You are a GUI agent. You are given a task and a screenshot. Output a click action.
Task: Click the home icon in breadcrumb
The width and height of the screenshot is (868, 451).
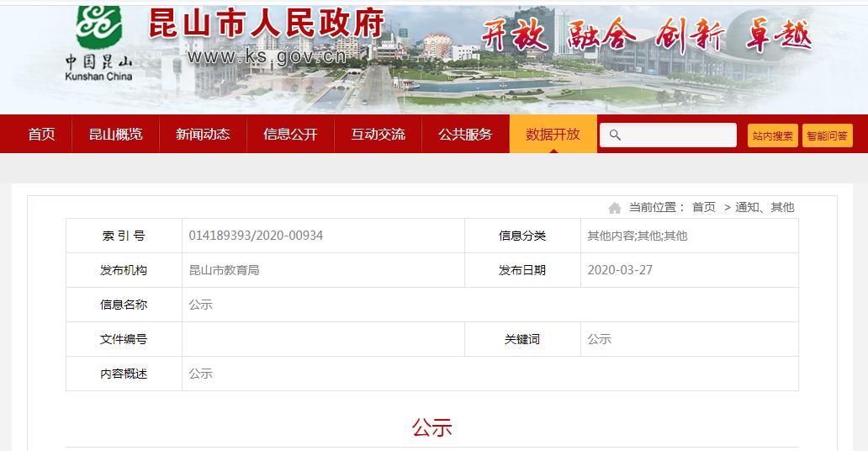pos(615,208)
